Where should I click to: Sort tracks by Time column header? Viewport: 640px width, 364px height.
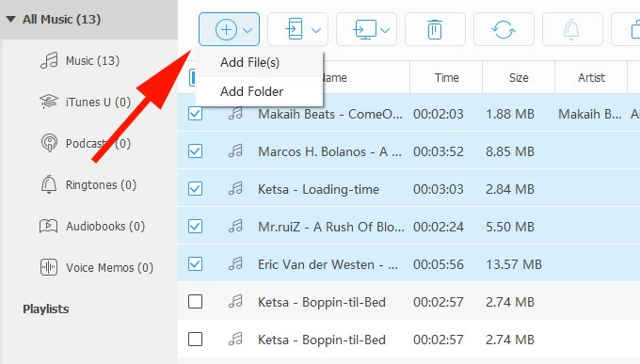tap(446, 77)
